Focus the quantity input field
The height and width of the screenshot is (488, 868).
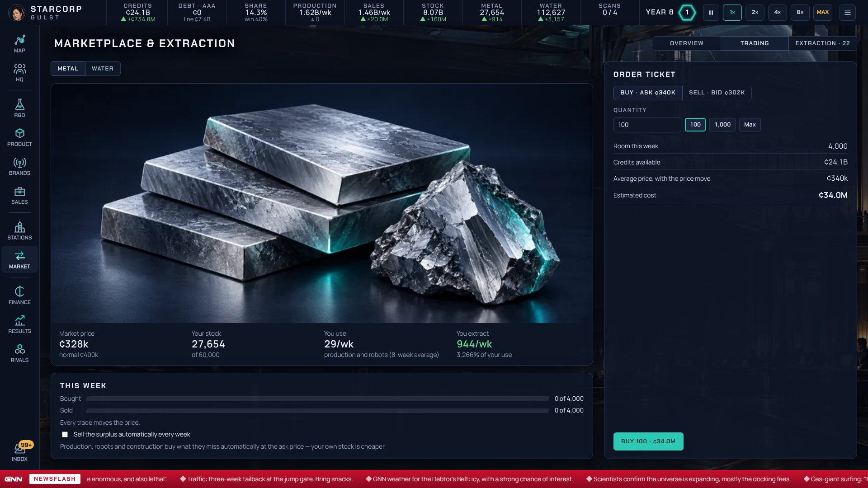(x=647, y=125)
